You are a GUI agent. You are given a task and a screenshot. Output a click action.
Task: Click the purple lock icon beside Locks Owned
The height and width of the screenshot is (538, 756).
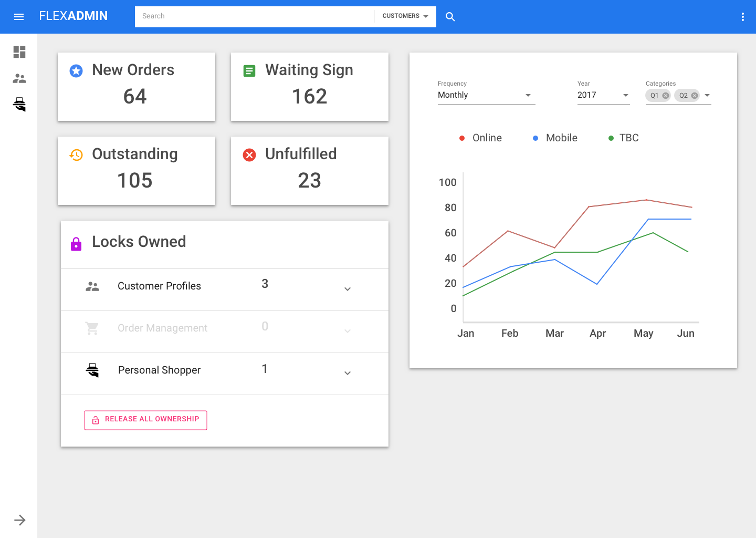click(x=76, y=244)
